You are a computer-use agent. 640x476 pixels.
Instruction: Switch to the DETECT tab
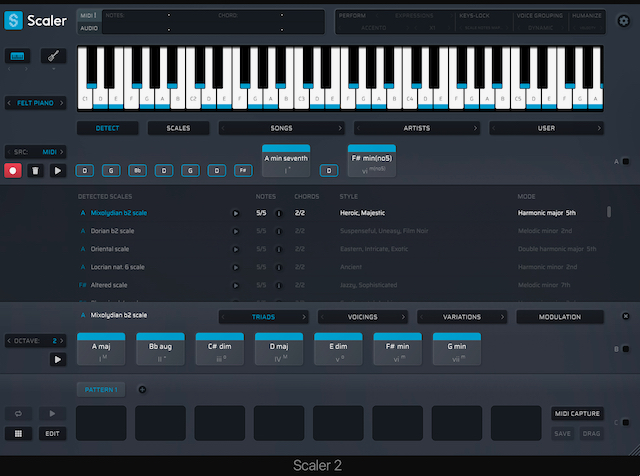click(x=107, y=128)
